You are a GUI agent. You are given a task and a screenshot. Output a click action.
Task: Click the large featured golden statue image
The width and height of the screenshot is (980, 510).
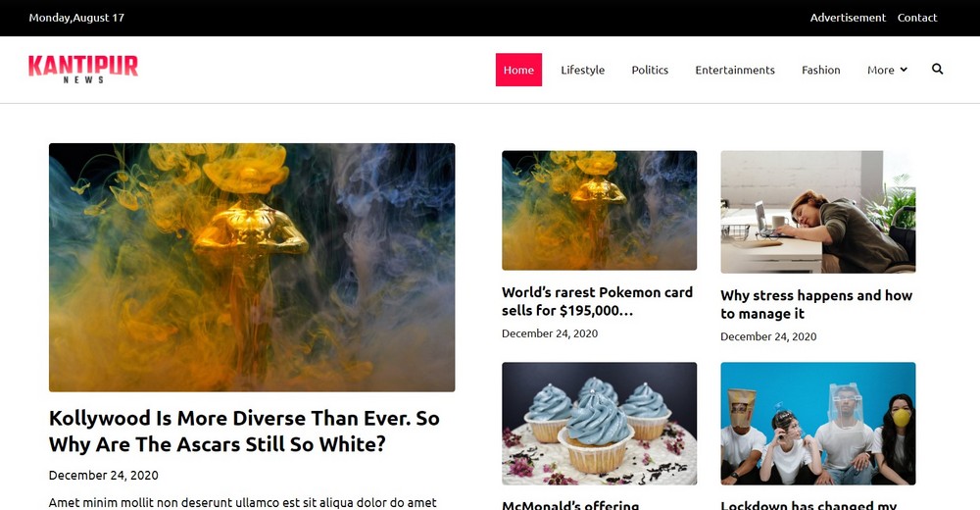pyautogui.click(x=252, y=267)
